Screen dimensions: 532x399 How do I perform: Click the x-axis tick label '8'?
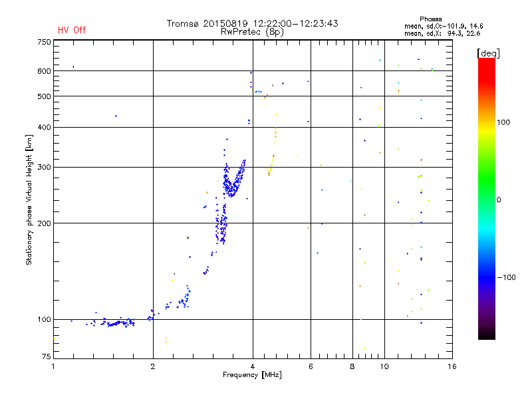(x=352, y=366)
